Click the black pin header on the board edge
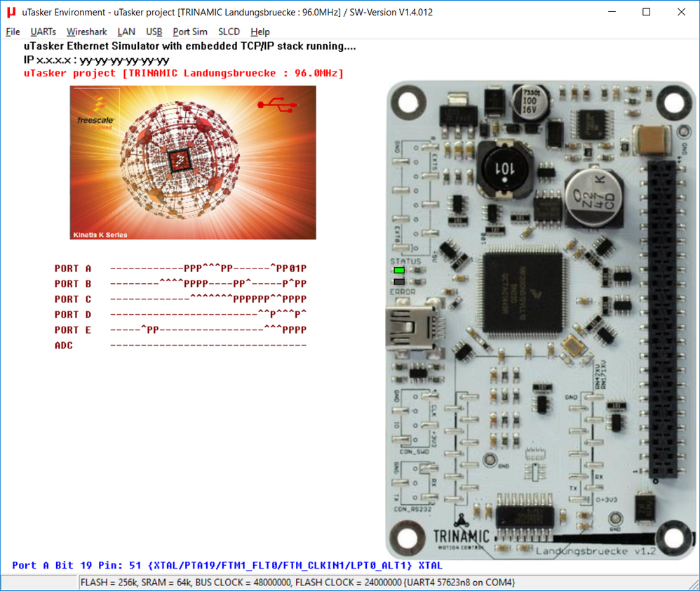This screenshot has height=591, width=700. click(662, 320)
